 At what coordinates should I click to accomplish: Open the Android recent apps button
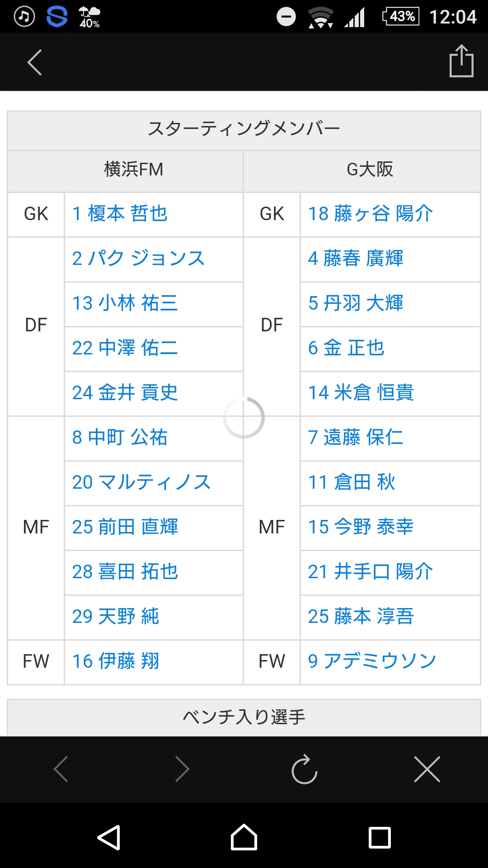coord(380,838)
